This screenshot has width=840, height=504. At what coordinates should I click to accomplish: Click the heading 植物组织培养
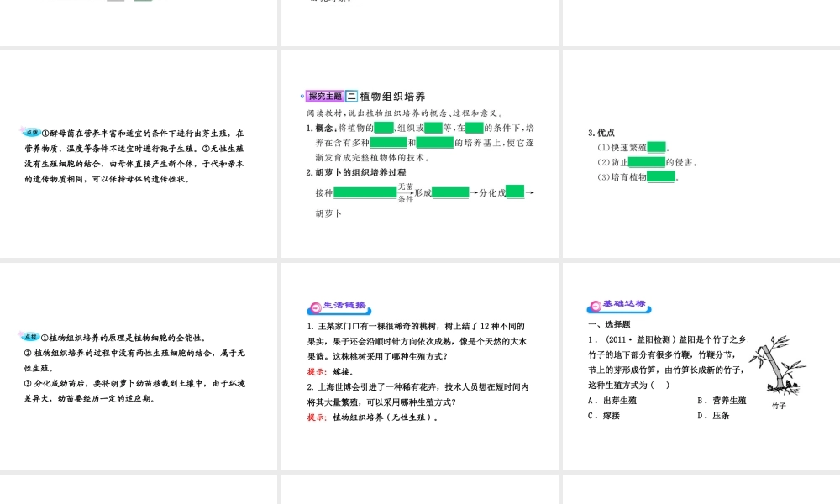tap(392, 97)
